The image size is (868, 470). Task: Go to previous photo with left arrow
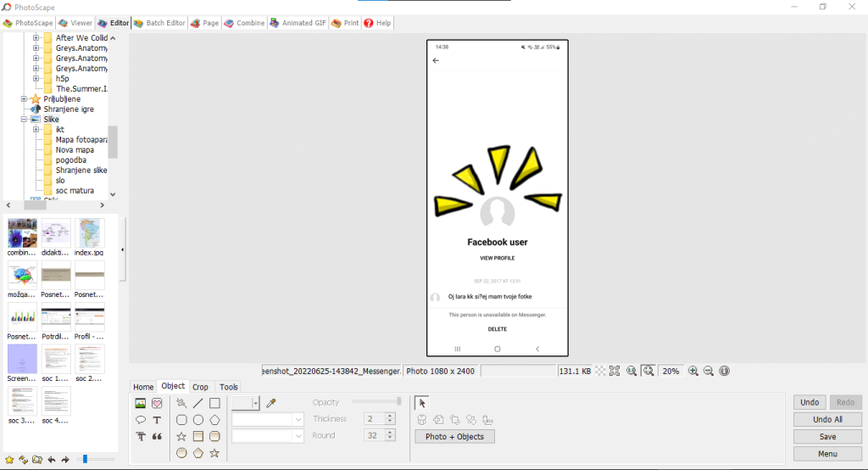point(52,460)
